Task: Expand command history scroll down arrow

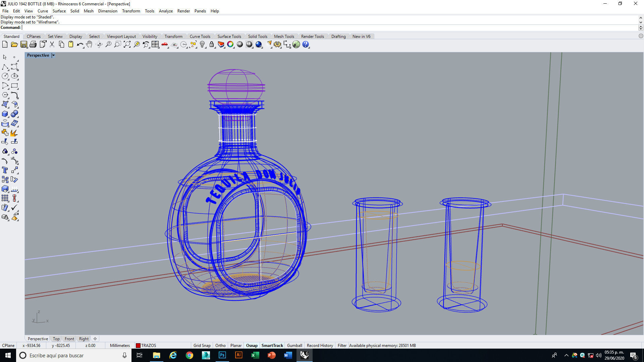Action: (x=640, y=22)
